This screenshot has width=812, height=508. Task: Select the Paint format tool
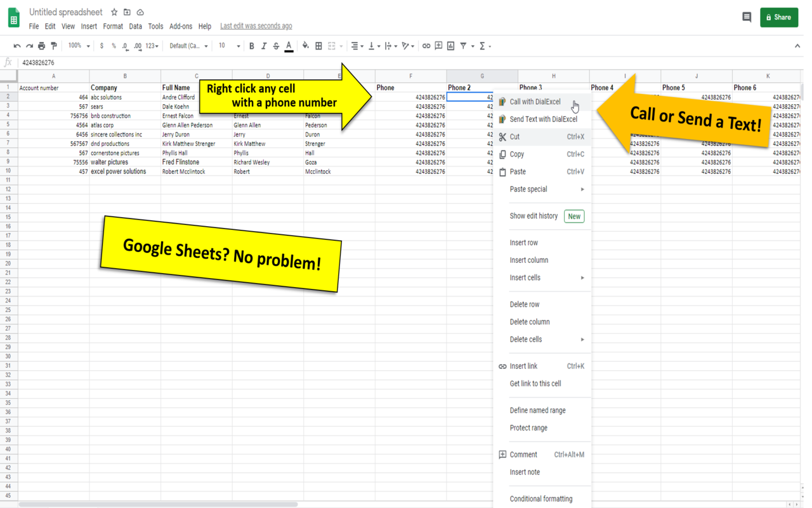point(54,46)
